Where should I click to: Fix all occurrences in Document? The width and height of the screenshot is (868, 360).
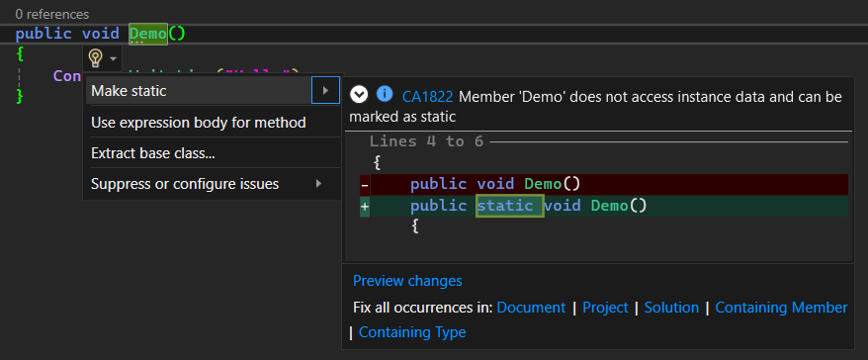(531, 308)
